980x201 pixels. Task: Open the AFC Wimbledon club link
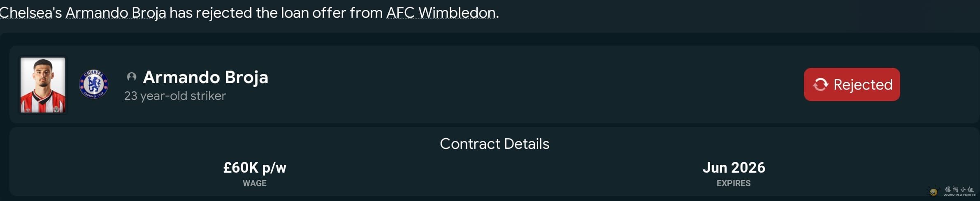coord(441,13)
